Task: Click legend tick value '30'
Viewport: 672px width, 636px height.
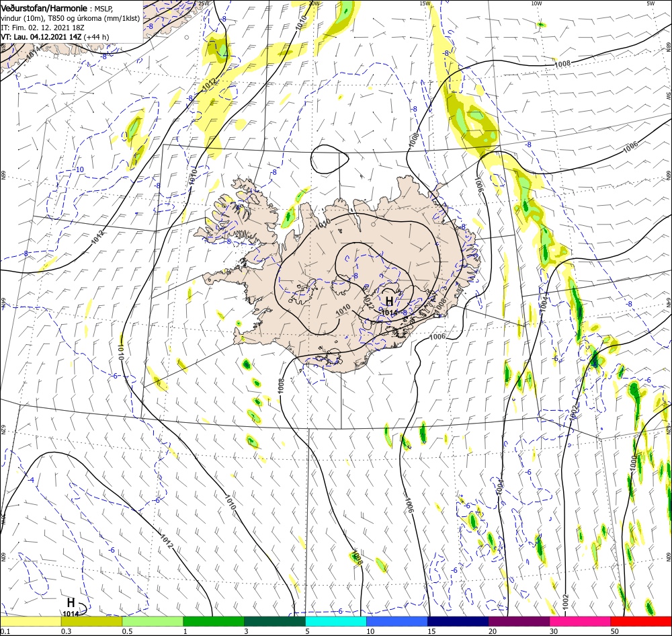Action: click(554, 631)
